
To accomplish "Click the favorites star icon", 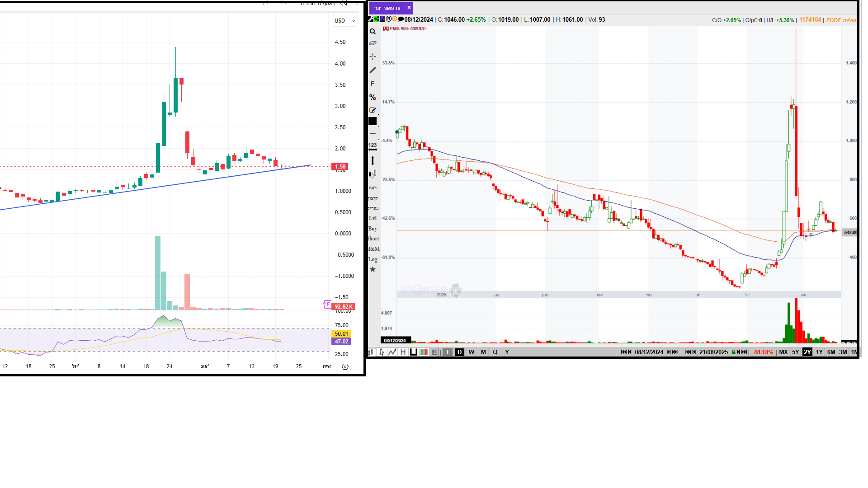I will (373, 269).
